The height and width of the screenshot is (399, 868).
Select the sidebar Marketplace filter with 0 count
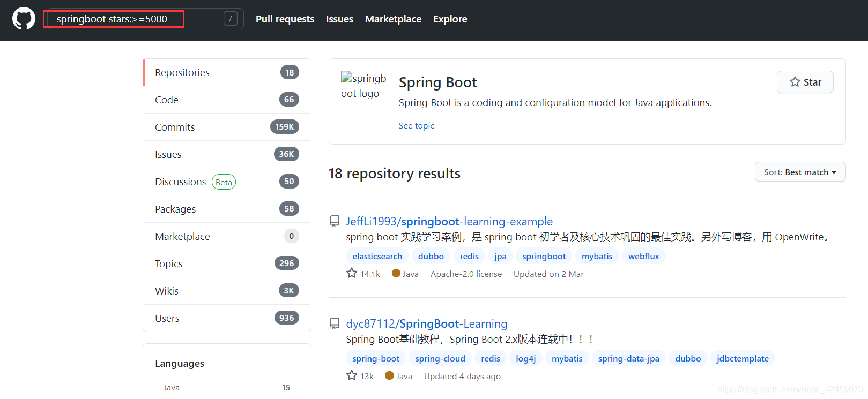tap(227, 236)
